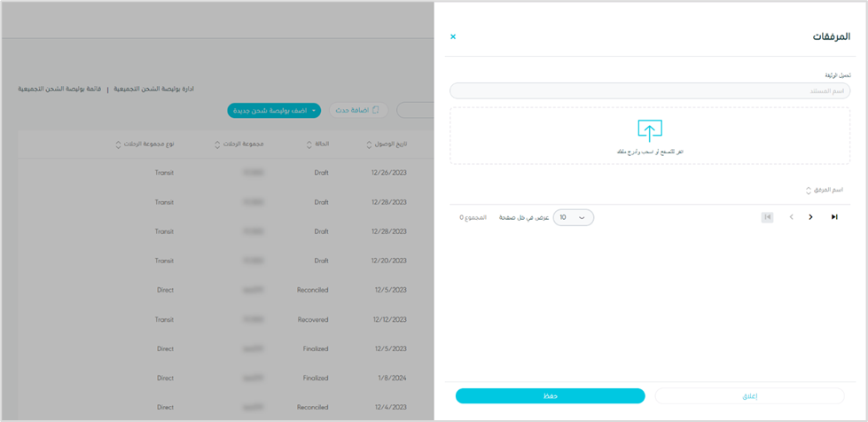Click the dashed file drop zone text
The image size is (868, 422).
click(x=650, y=152)
